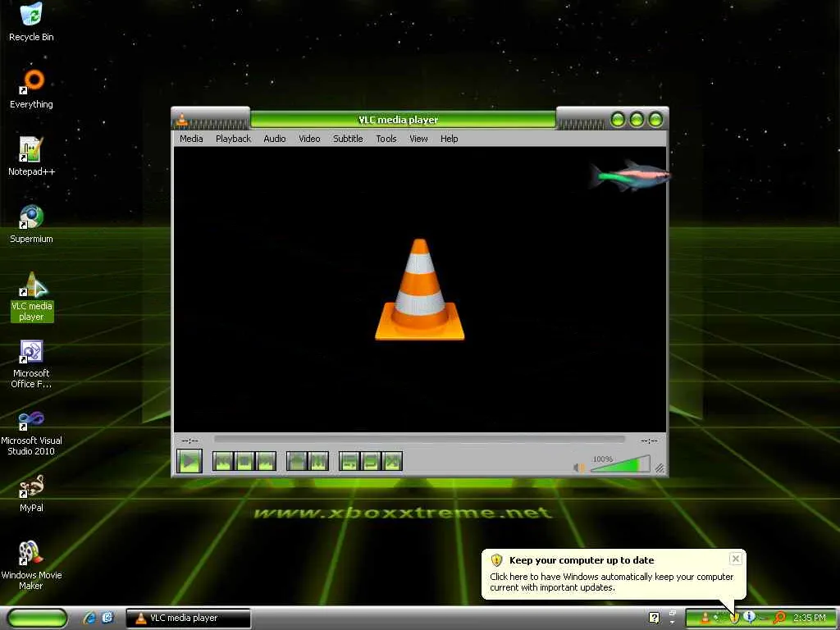Click the orange Everything search tray icon
The image size is (840, 630).
(779, 618)
